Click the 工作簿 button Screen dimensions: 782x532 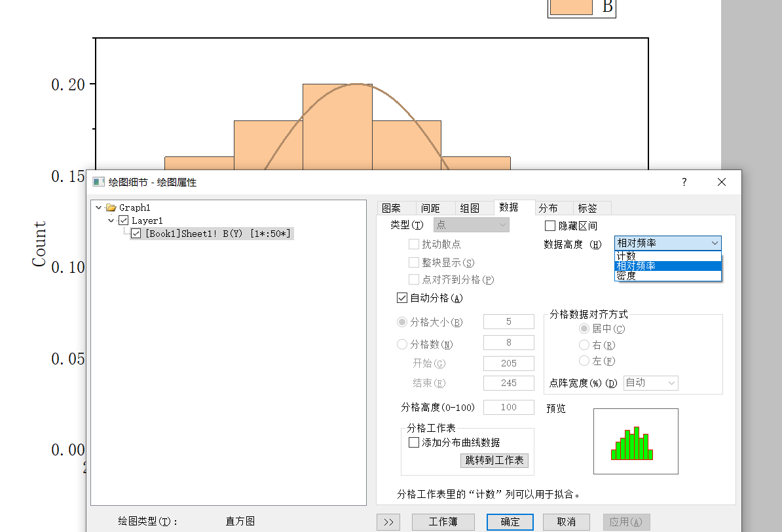[443, 522]
